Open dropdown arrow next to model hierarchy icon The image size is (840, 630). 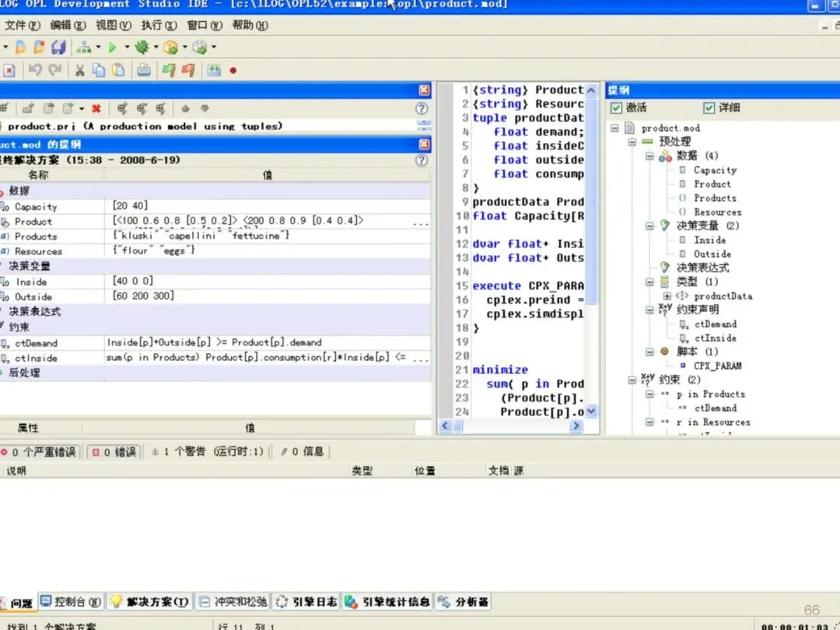click(98, 47)
